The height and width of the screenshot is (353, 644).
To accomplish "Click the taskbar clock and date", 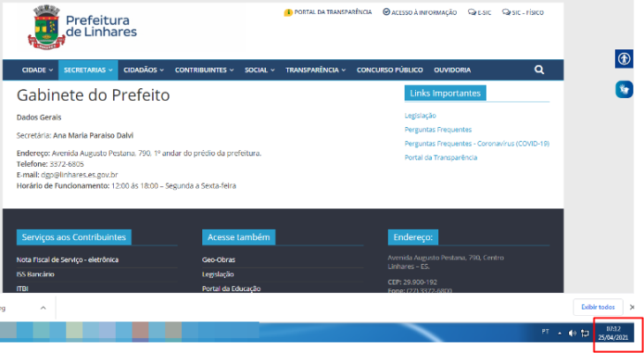I will click(x=614, y=333).
